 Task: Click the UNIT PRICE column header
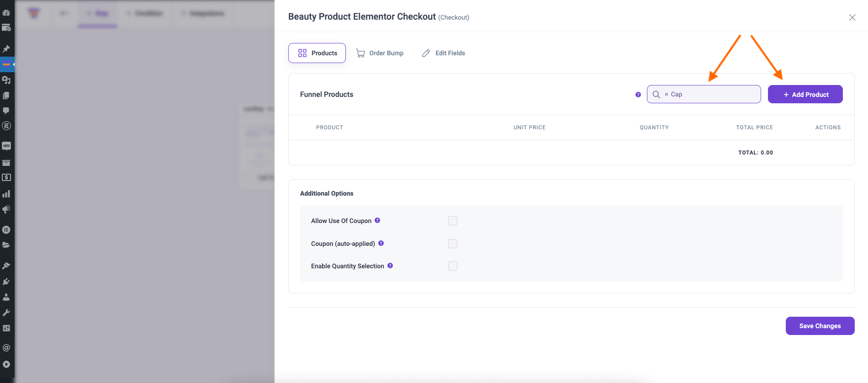(x=529, y=128)
